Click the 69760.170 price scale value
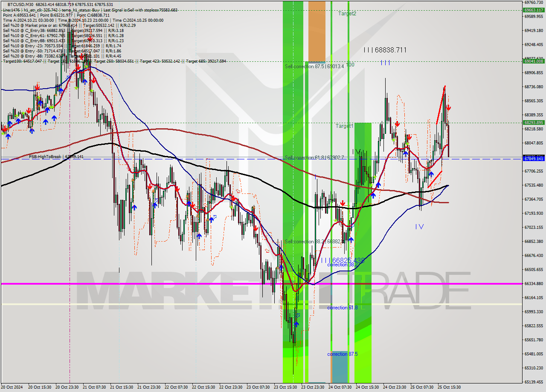Screen dimensions: 546x392 click(x=534, y=3)
